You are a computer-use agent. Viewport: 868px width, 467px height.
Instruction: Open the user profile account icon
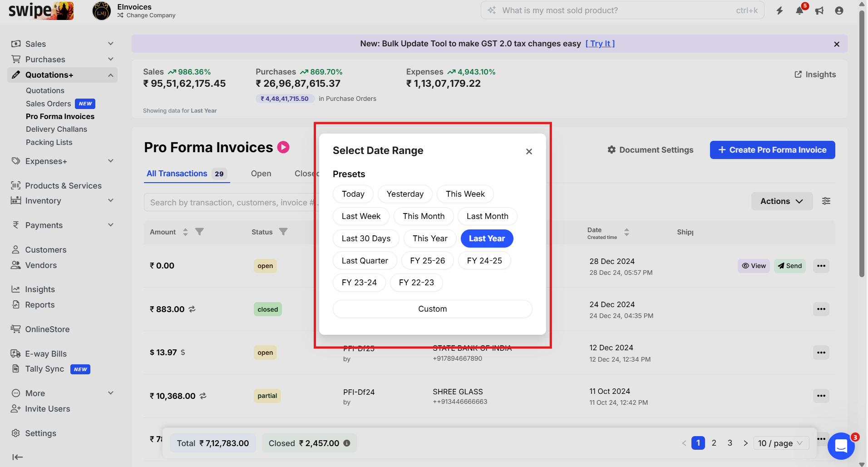(x=839, y=10)
